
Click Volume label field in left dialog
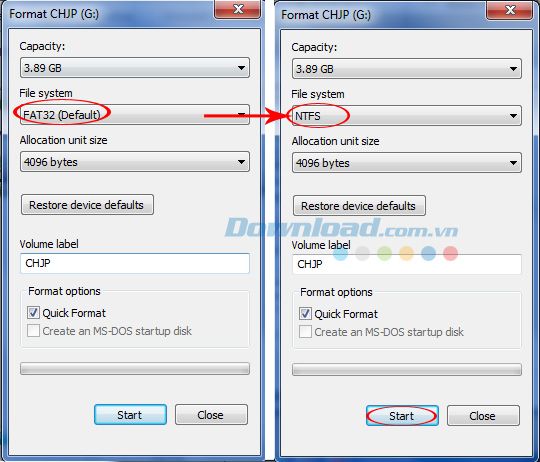pos(135,263)
